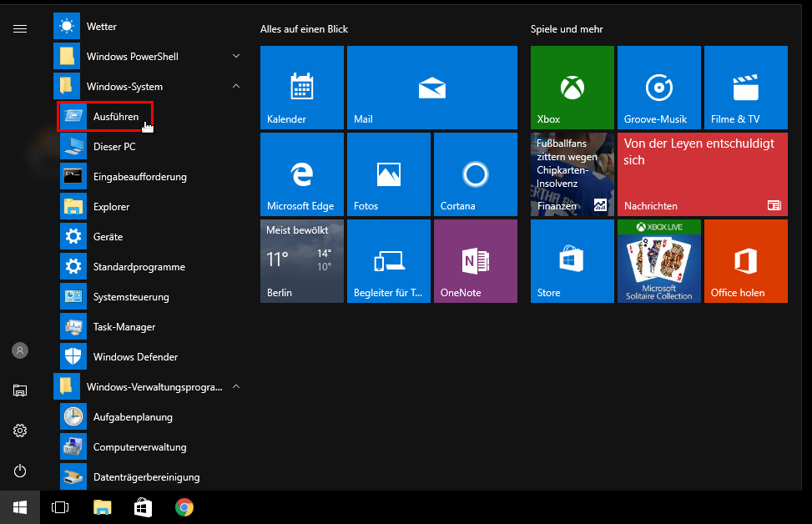The image size is (812, 524).
Task: Click the Windows-System folder icon
Action: [x=67, y=86]
